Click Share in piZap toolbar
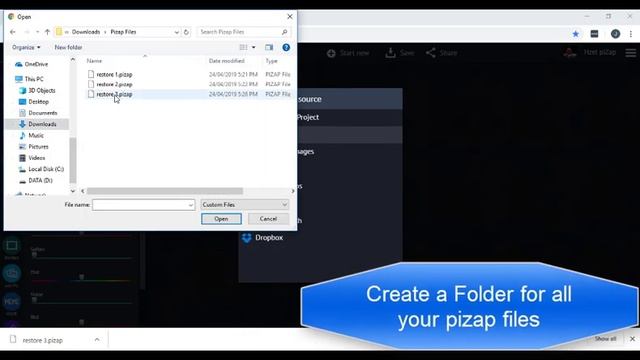Viewport: 640px width, 360px height. [x=441, y=53]
